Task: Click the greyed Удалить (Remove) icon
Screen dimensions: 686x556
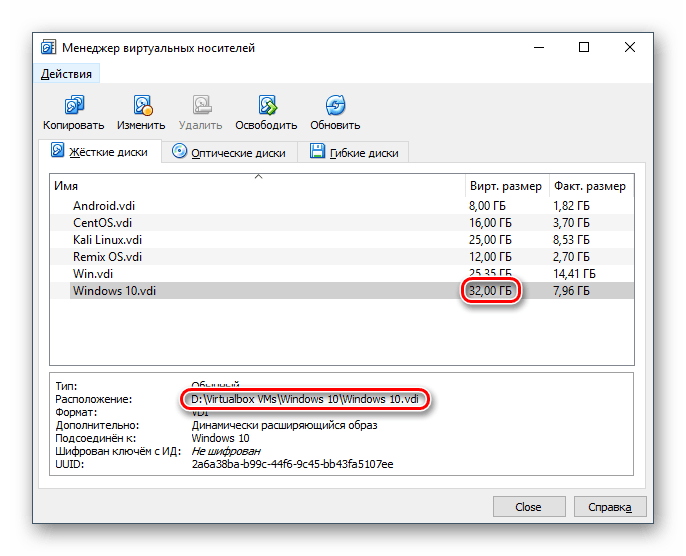Action: click(x=202, y=105)
